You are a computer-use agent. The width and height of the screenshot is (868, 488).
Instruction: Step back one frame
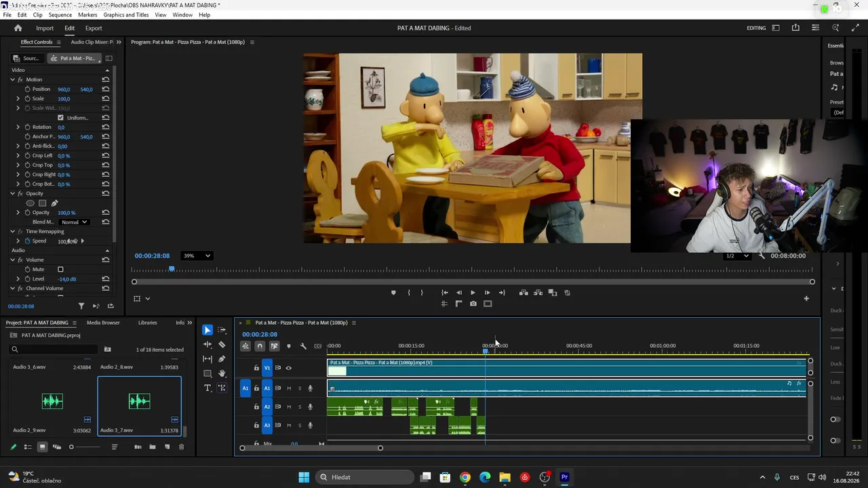459,293
